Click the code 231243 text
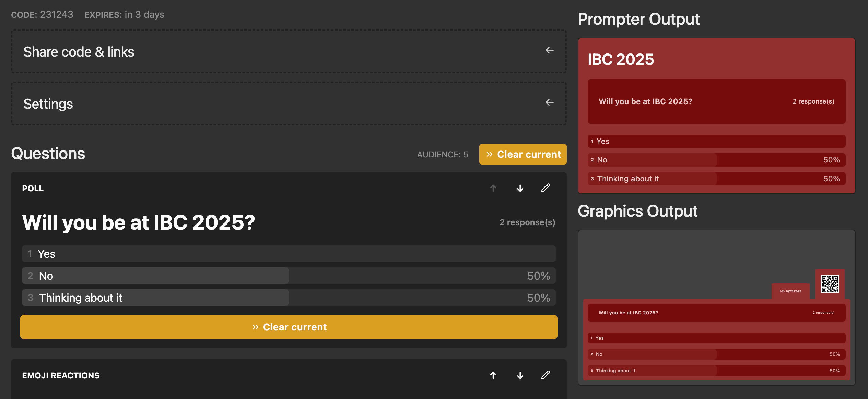 [x=57, y=15]
